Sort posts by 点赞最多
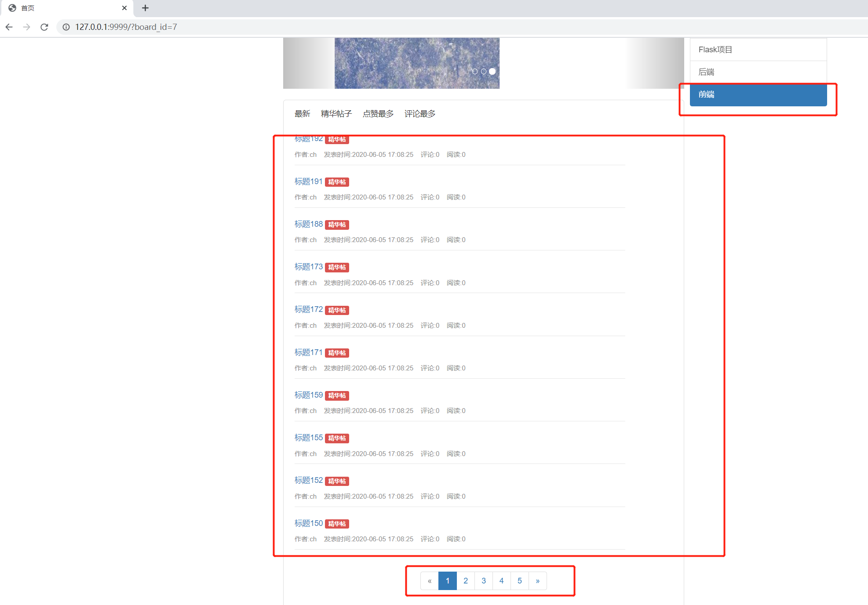The width and height of the screenshot is (868, 605). click(x=378, y=114)
